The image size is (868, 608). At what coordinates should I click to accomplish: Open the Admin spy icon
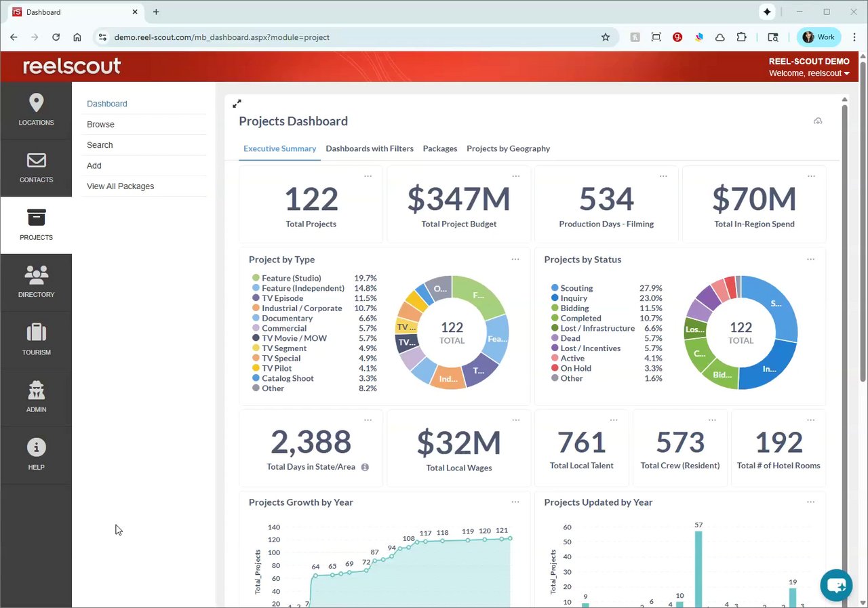tap(36, 390)
